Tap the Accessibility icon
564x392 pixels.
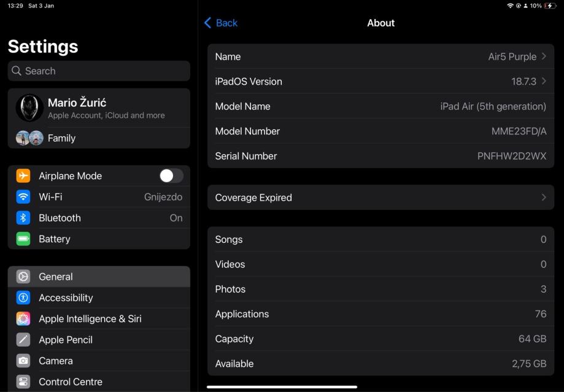pyautogui.click(x=23, y=298)
